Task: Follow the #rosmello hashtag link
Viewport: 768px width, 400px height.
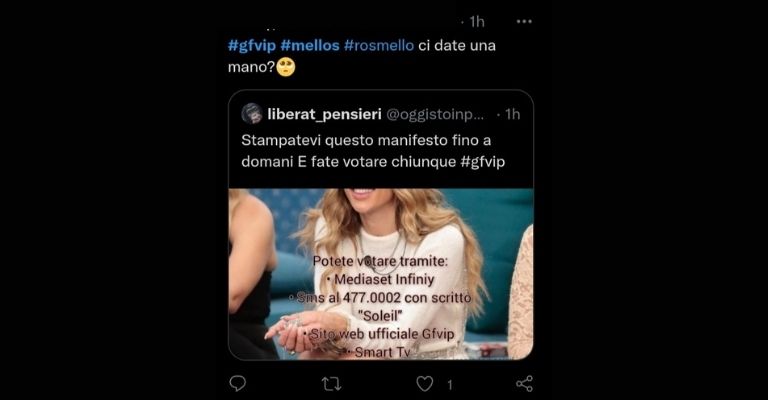Action: pos(379,46)
